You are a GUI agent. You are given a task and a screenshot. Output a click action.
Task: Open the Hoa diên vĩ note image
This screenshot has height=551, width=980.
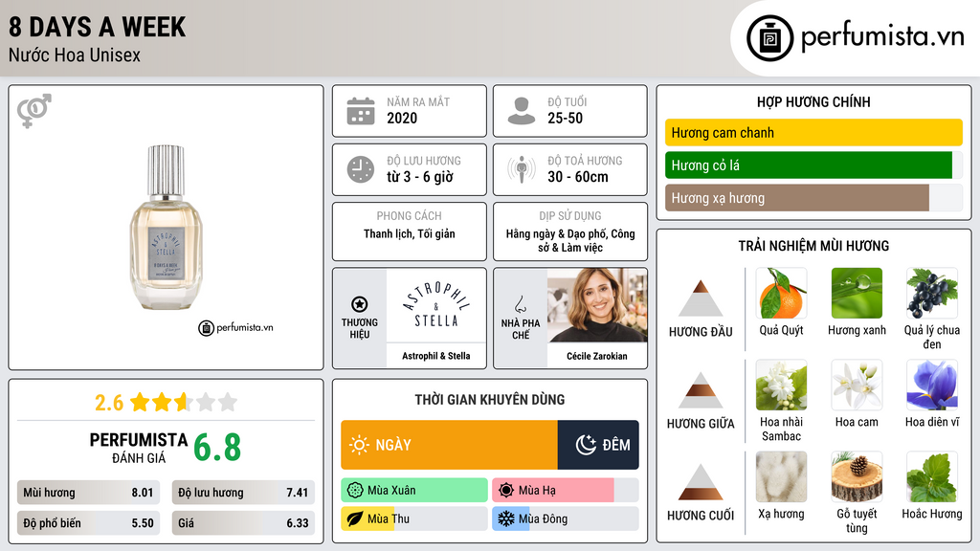pyautogui.click(x=932, y=385)
